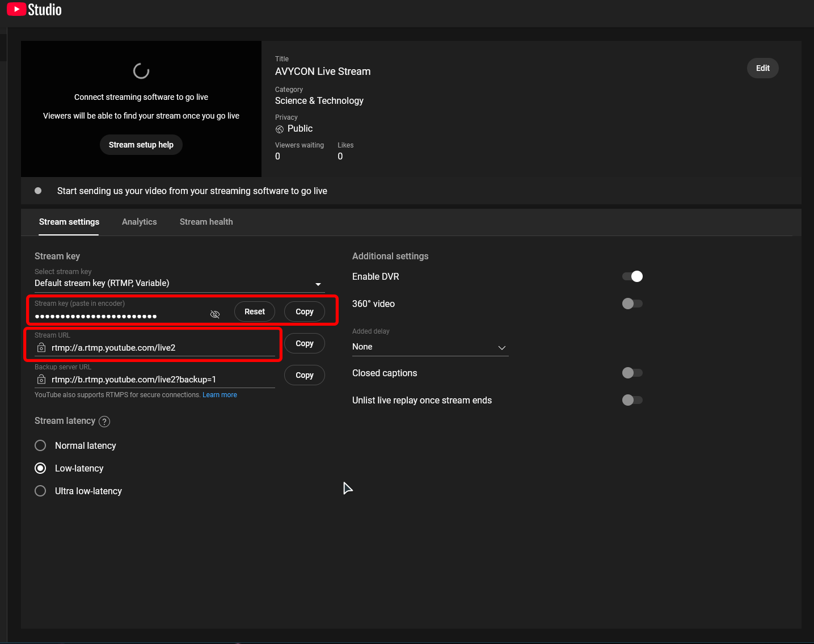Click the 'Start sending us your video' status message
The image size is (814, 644).
192,191
